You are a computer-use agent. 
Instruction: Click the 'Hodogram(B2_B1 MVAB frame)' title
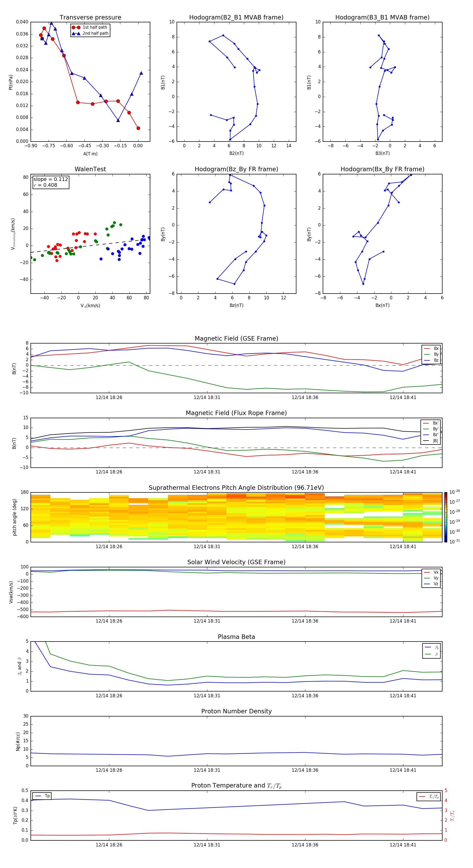[x=236, y=18]
